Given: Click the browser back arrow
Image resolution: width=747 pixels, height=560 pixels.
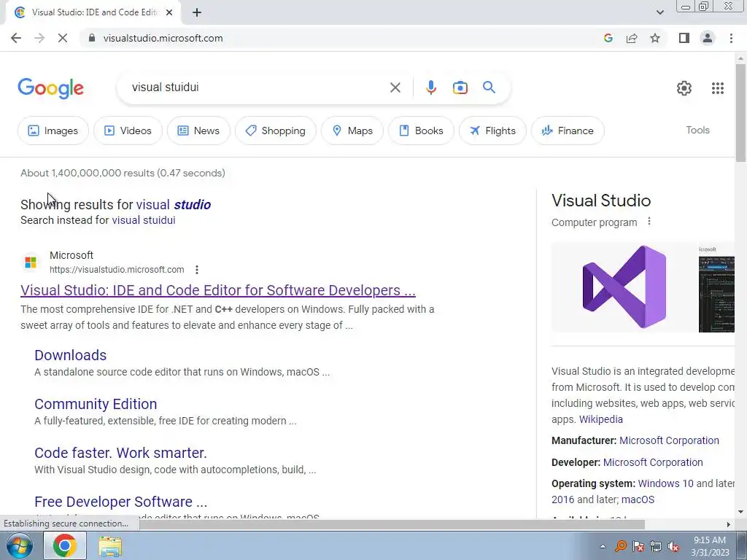Looking at the screenshot, I should [x=16, y=38].
